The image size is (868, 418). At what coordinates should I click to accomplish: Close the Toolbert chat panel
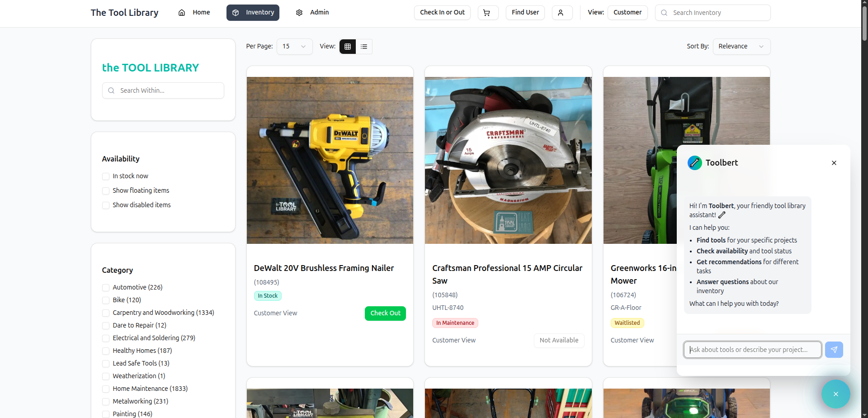pyautogui.click(x=834, y=163)
